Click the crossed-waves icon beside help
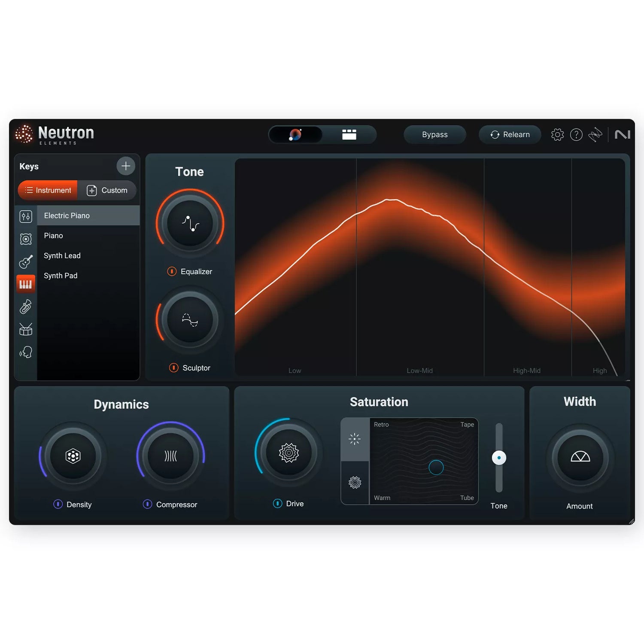Image resolution: width=644 pixels, height=644 pixels. (595, 135)
